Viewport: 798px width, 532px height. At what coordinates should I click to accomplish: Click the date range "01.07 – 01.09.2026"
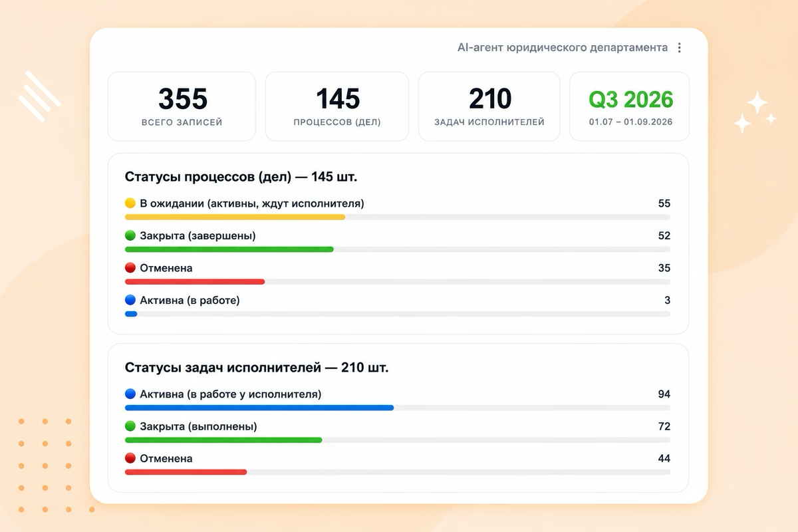coord(630,122)
